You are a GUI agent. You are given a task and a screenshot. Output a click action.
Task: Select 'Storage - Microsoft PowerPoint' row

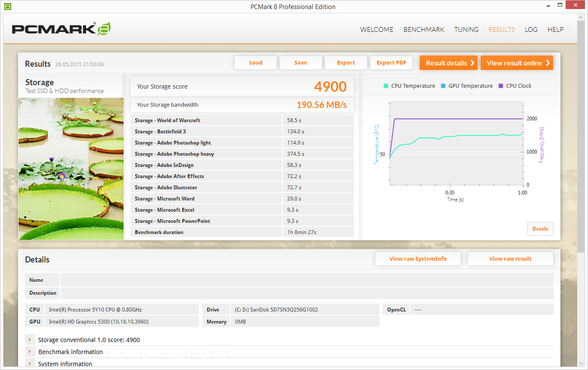tap(242, 221)
